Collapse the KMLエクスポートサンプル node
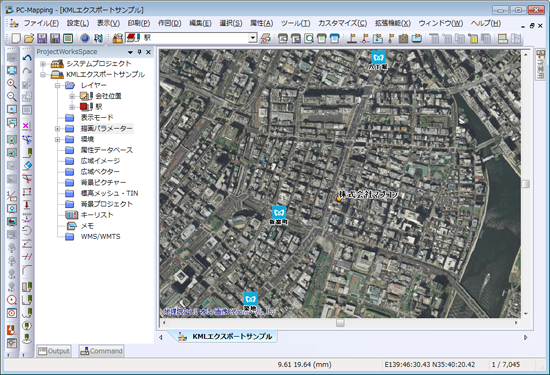The image size is (550, 375). [x=43, y=75]
